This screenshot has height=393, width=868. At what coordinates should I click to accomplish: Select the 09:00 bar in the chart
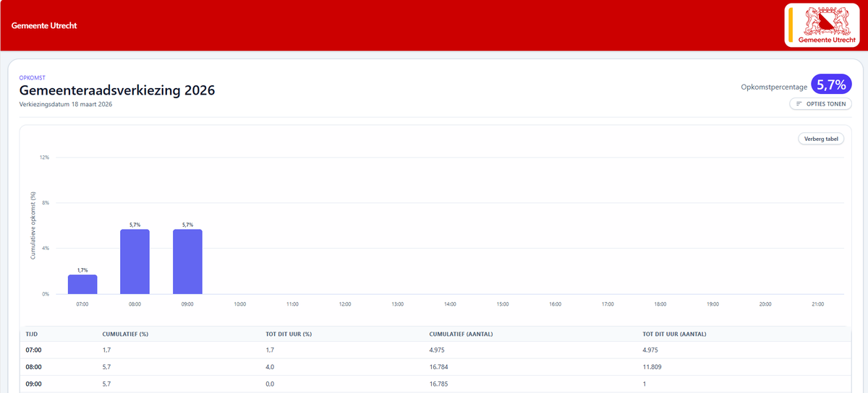tap(187, 262)
